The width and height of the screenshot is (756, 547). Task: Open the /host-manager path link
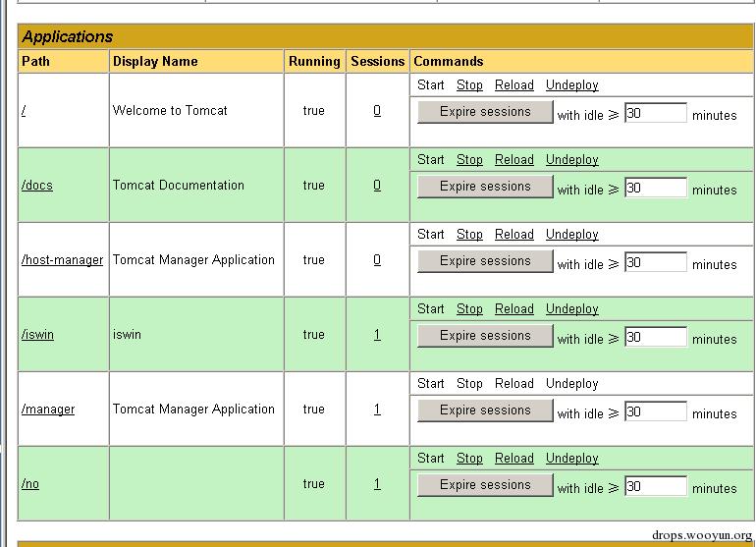[62, 260]
